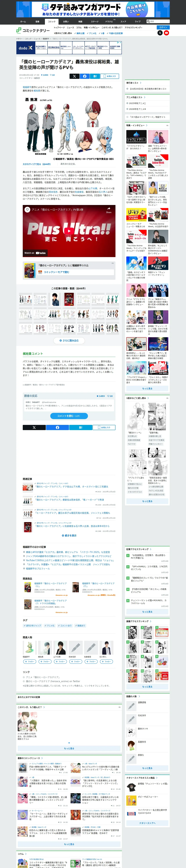Expand アニメ作品リスト sidebar section
The image size is (186, 868).
136,97
